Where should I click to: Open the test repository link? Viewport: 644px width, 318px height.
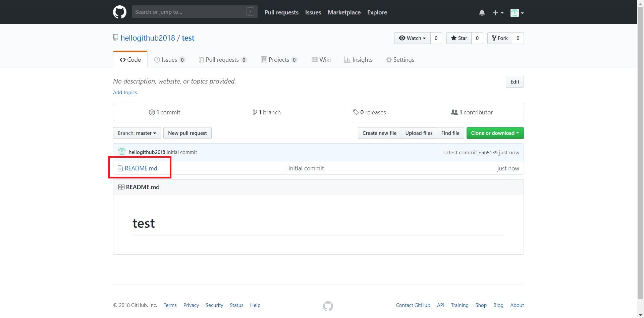coord(188,38)
